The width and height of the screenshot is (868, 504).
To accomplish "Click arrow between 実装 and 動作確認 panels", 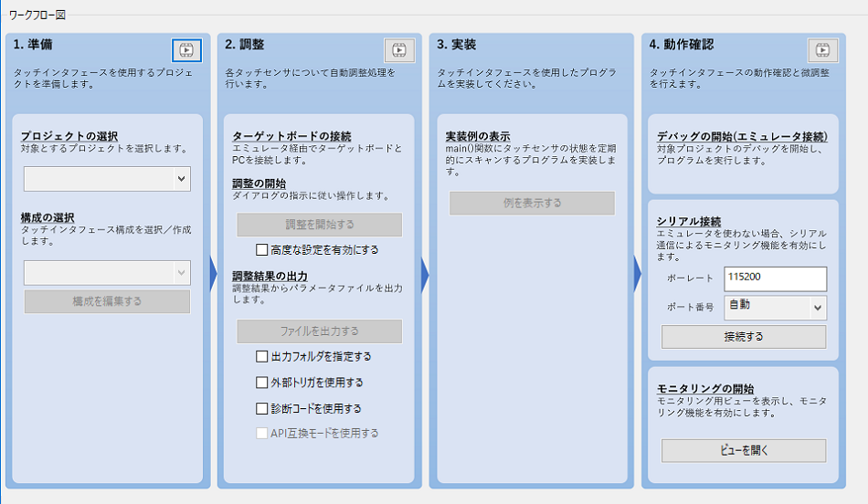I will pyautogui.click(x=637, y=272).
